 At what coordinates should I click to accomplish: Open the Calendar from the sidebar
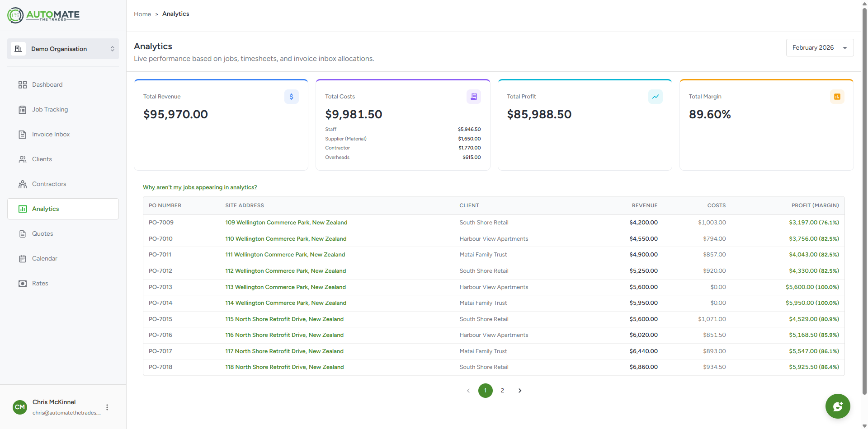point(44,258)
